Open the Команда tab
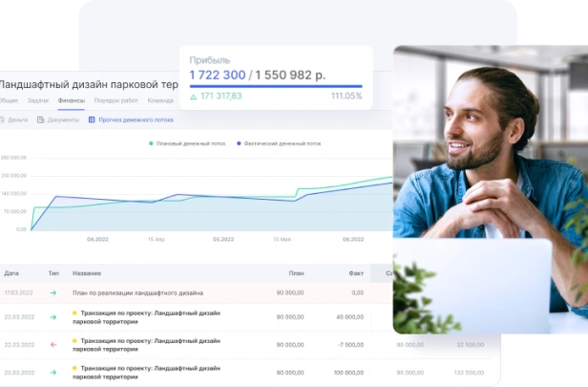 tap(160, 100)
